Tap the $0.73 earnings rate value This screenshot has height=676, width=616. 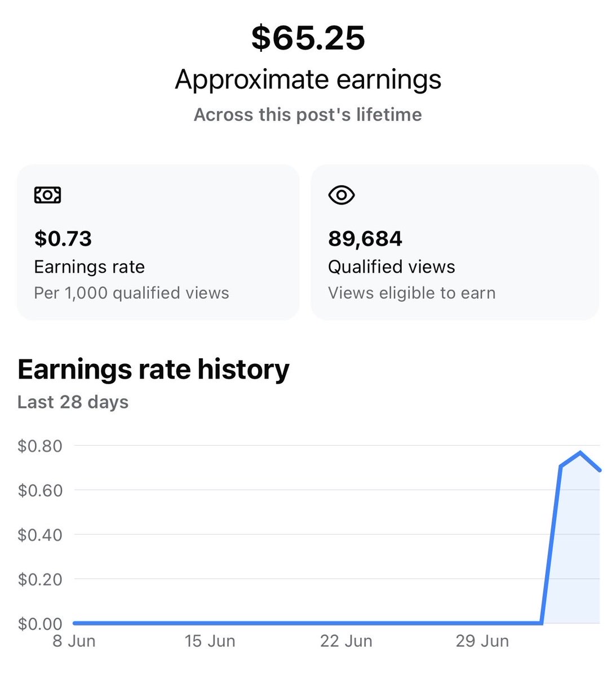63,238
